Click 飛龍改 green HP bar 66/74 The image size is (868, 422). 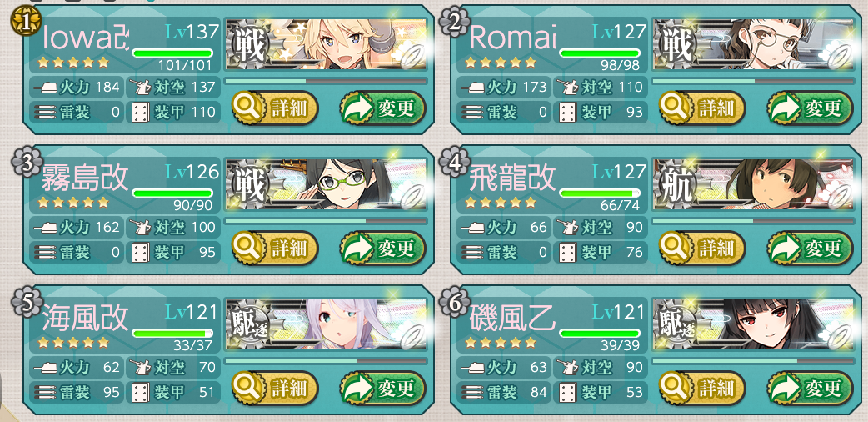click(x=600, y=193)
